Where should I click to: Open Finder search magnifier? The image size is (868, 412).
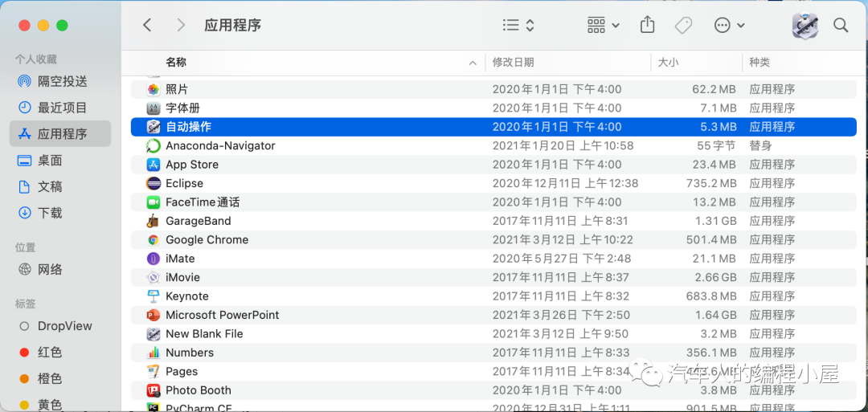(841, 25)
